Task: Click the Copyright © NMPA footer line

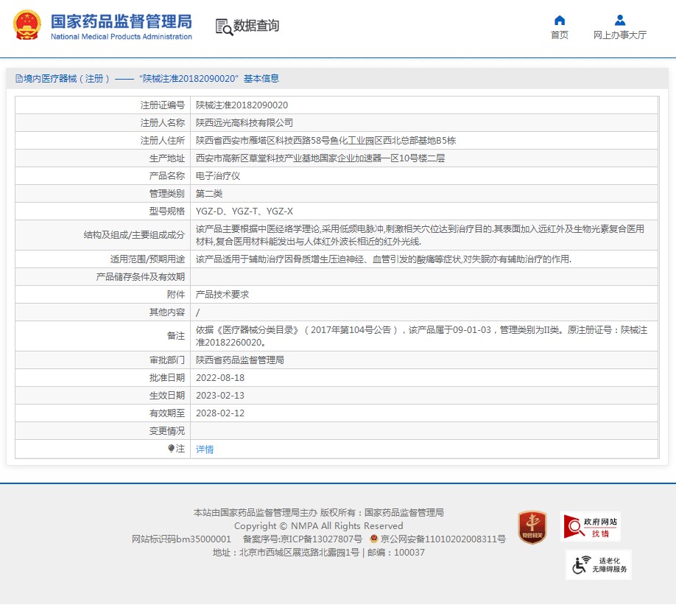Action: [x=319, y=526]
